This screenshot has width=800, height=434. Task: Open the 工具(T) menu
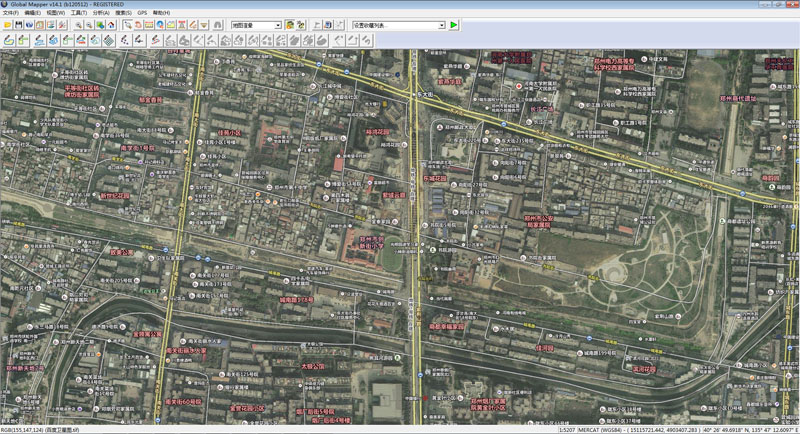tap(79, 13)
